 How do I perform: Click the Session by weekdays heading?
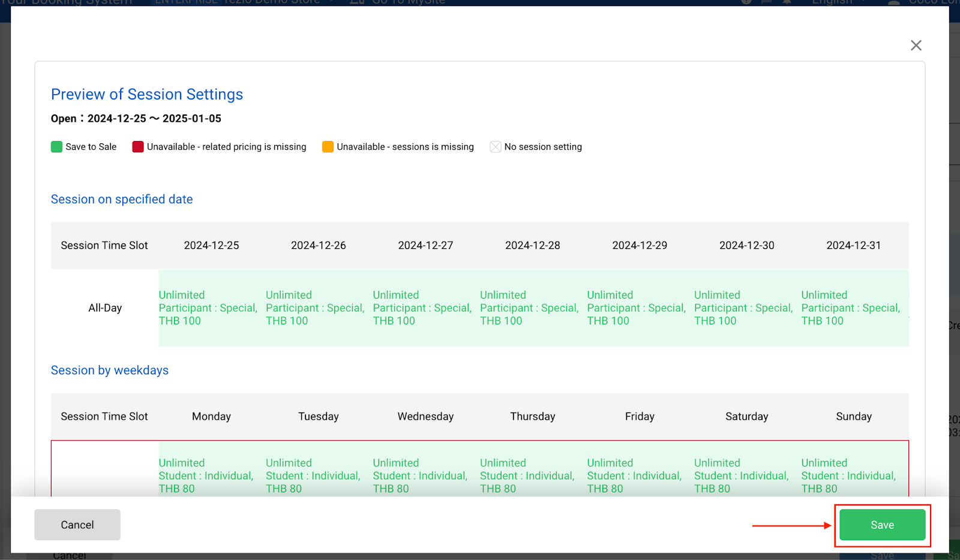click(x=110, y=370)
